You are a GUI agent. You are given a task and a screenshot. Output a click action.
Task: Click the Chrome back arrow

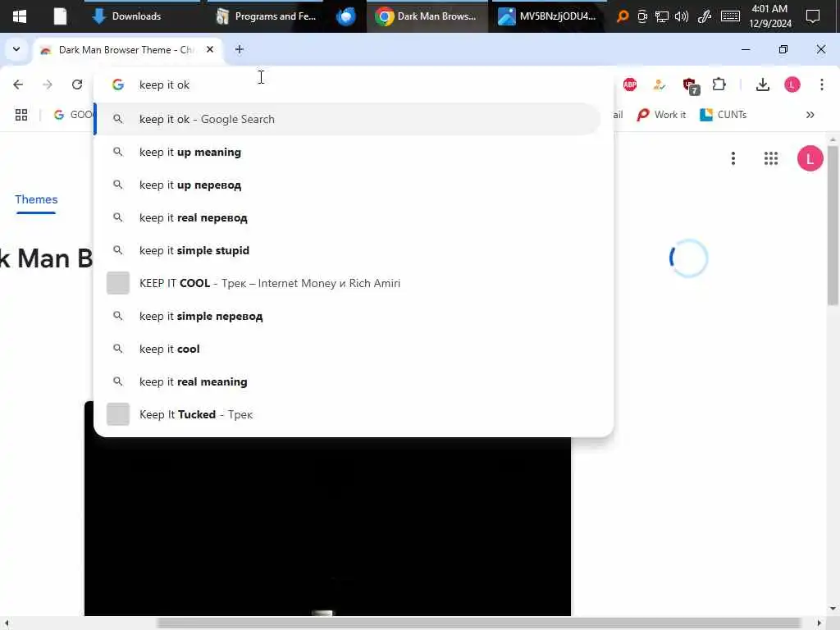coord(18,84)
